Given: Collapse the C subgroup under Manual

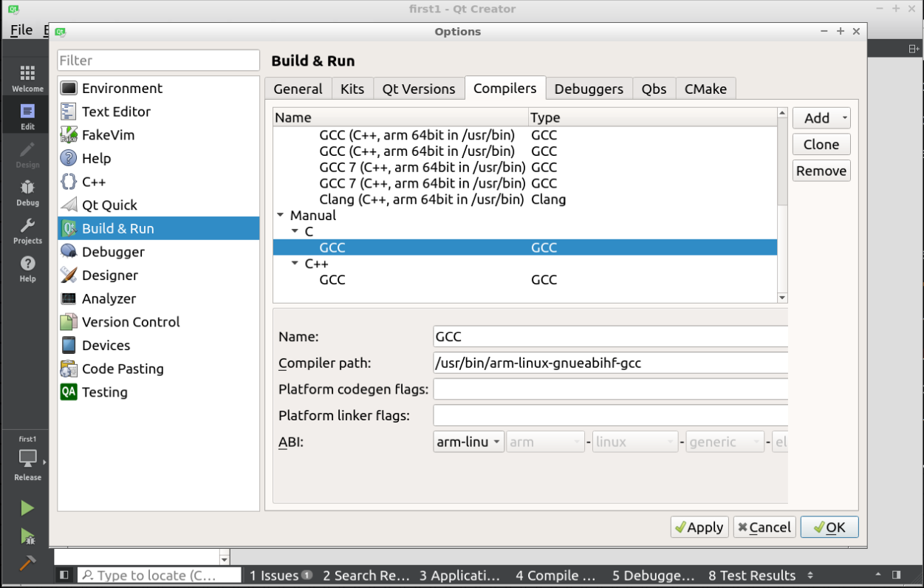Looking at the screenshot, I should tap(295, 232).
